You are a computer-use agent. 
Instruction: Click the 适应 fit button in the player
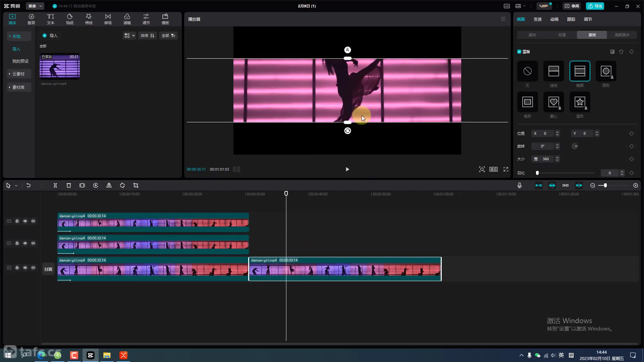pyautogui.click(x=493, y=169)
